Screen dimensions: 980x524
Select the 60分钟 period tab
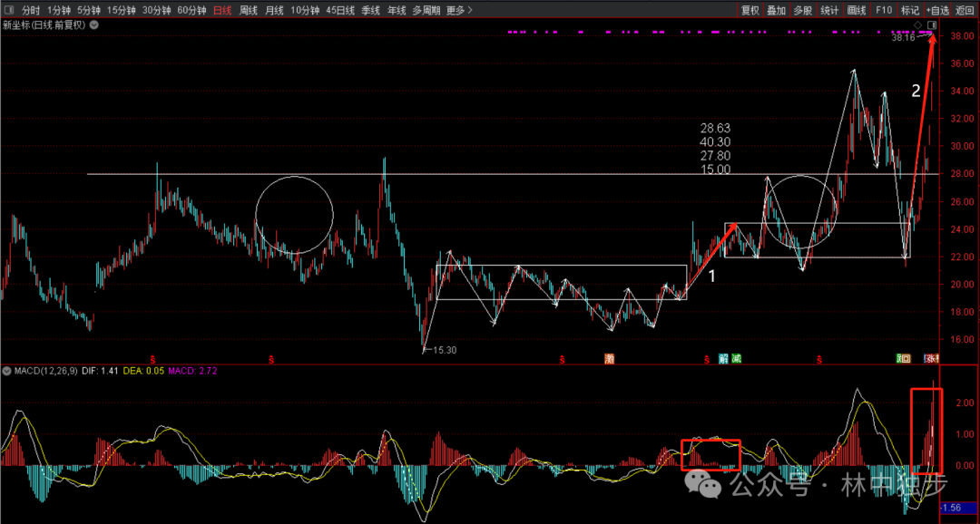point(191,10)
